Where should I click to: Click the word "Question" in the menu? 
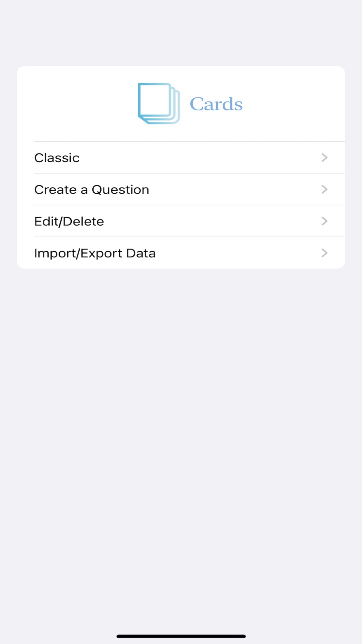pyautogui.click(x=120, y=190)
